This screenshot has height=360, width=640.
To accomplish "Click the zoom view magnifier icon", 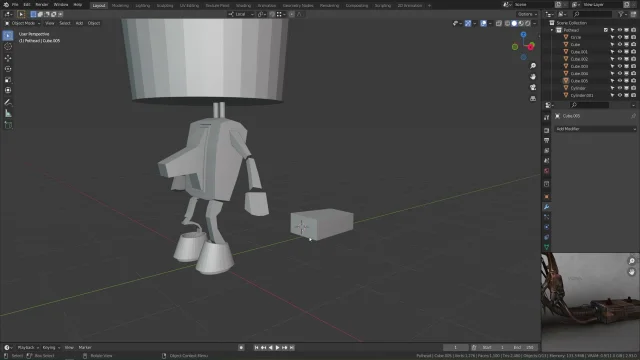I will [x=533, y=66].
